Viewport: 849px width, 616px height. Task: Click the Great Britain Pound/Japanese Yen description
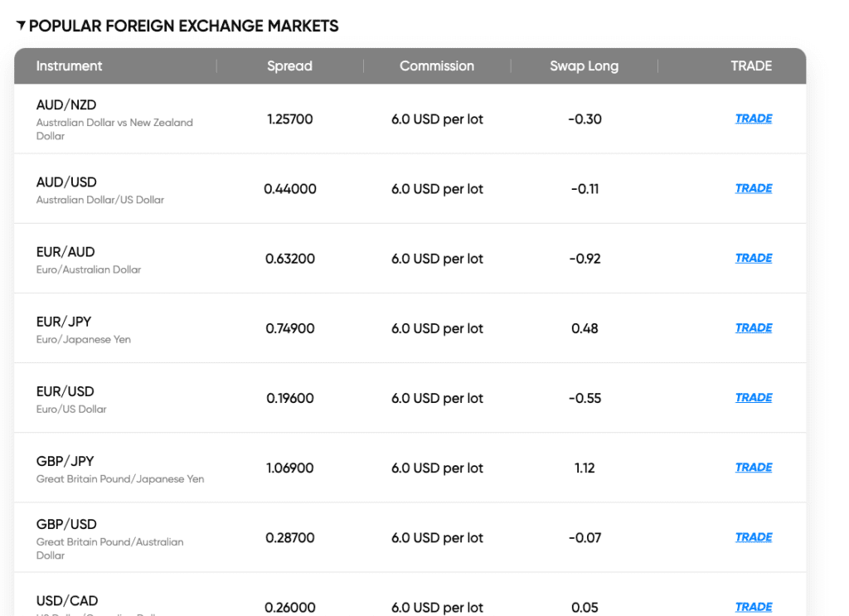tap(120, 479)
